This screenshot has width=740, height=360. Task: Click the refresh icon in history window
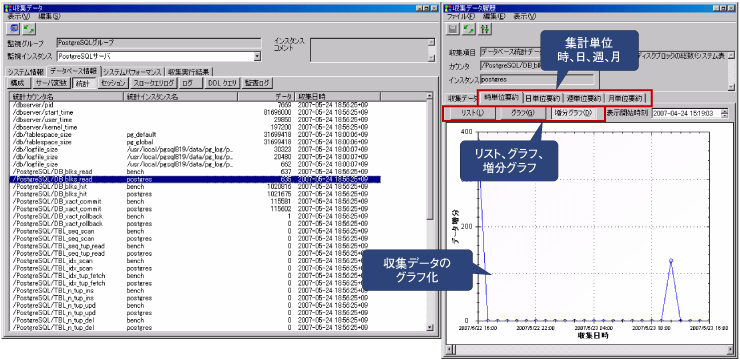point(469,29)
